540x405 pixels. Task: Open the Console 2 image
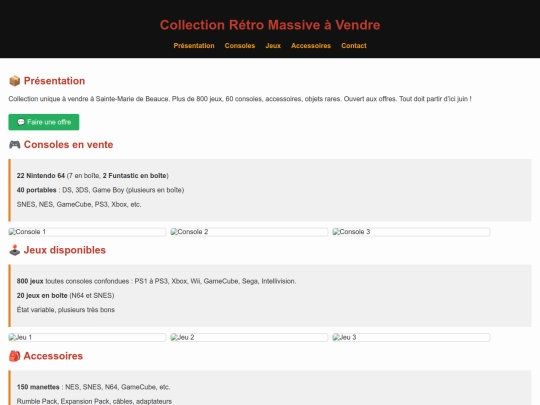249,232
